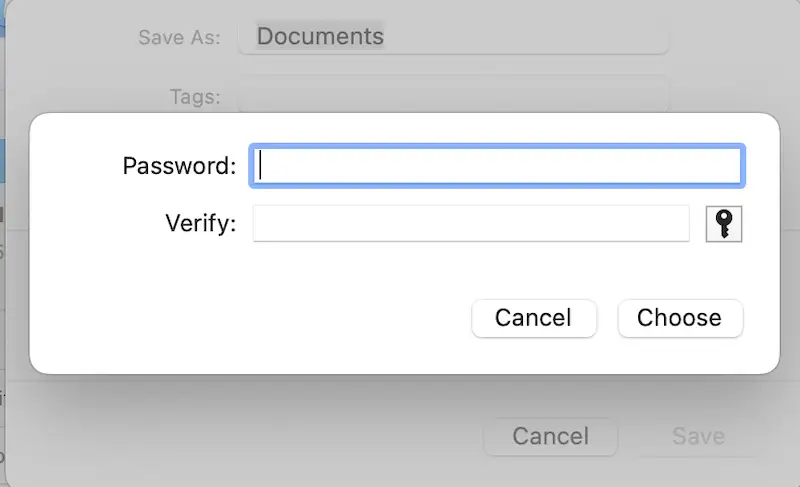Click empty space after Documents in Save As
The image size is (800, 487).
pyautogui.click(x=530, y=37)
